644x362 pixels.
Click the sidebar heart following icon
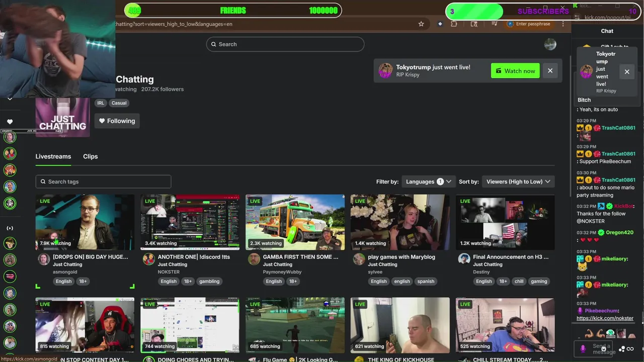10,122
